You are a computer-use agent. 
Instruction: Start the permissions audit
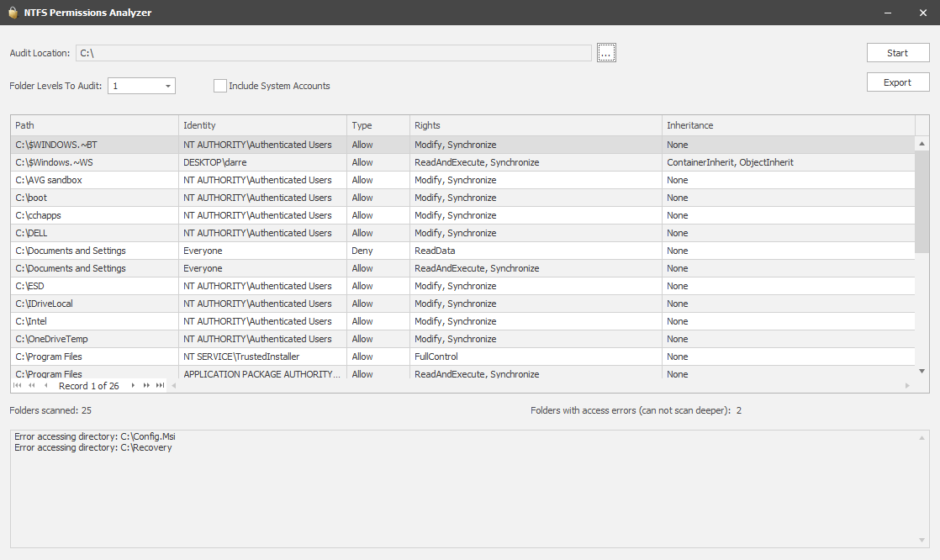click(x=897, y=53)
